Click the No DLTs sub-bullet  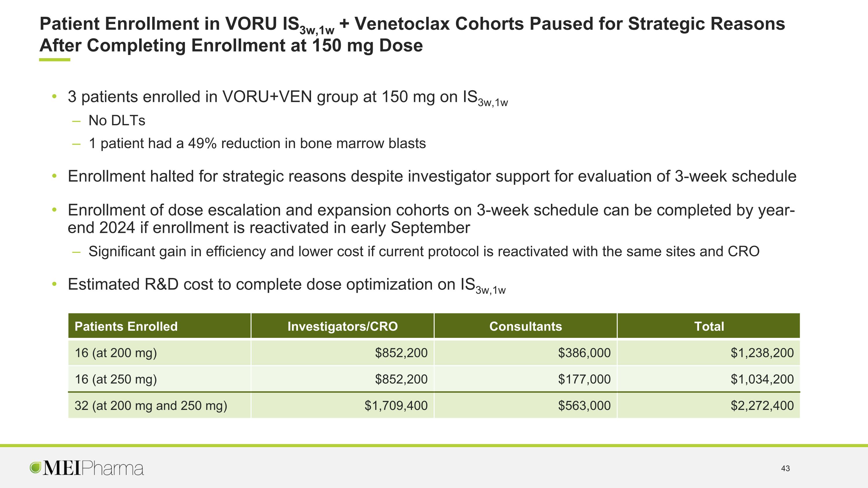coord(117,121)
